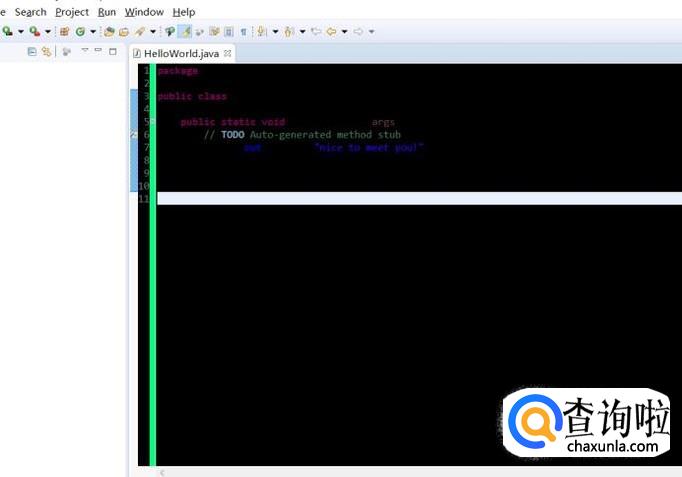
Task: Click the Previous Annotation icon
Action: (x=289, y=31)
